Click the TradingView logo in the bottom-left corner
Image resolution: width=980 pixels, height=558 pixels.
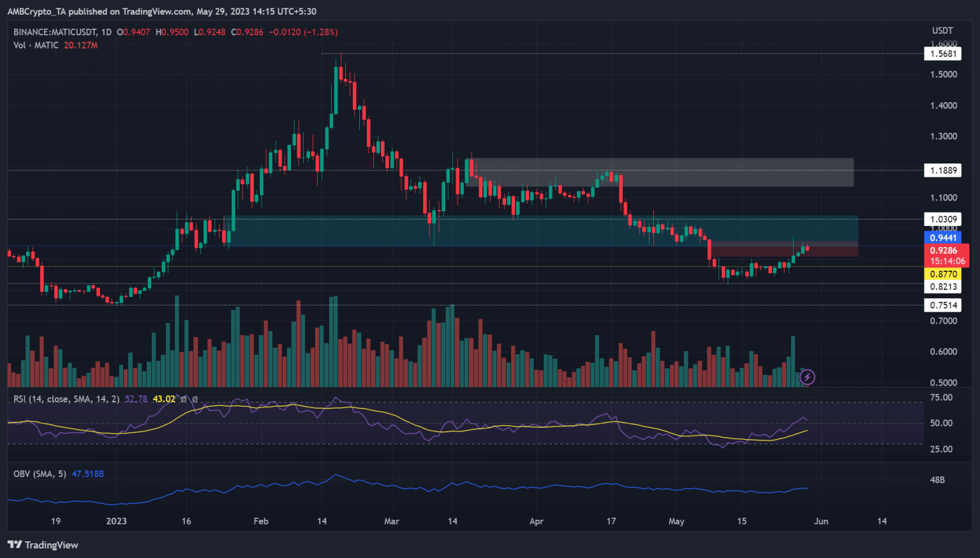[x=12, y=545]
